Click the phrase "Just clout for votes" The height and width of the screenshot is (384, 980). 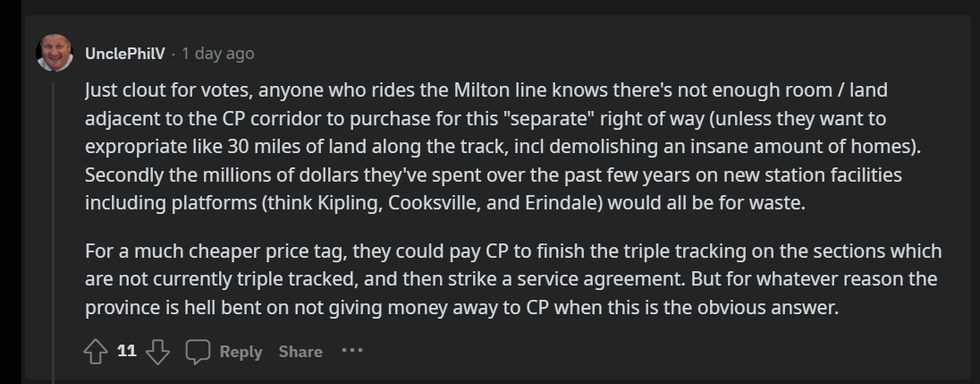click(x=157, y=90)
